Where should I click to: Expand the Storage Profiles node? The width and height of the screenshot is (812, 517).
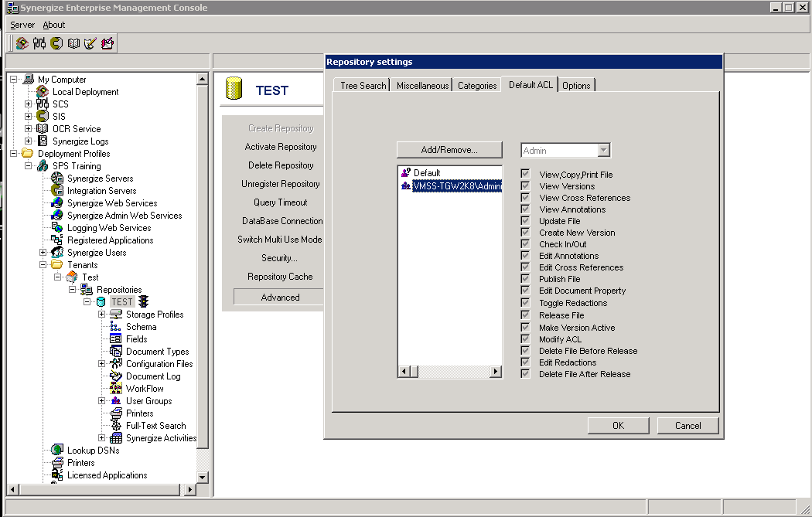(x=101, y=314)
